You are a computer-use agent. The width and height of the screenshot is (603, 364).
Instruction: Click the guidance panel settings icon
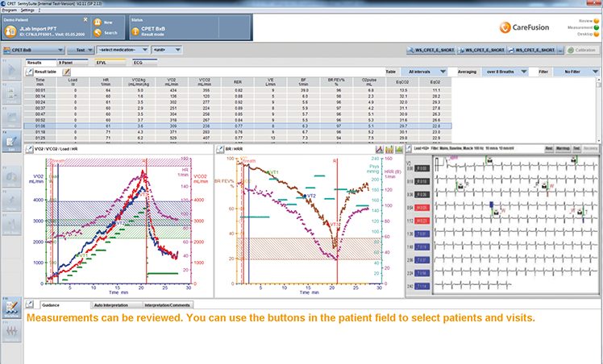tap(30, 304)
